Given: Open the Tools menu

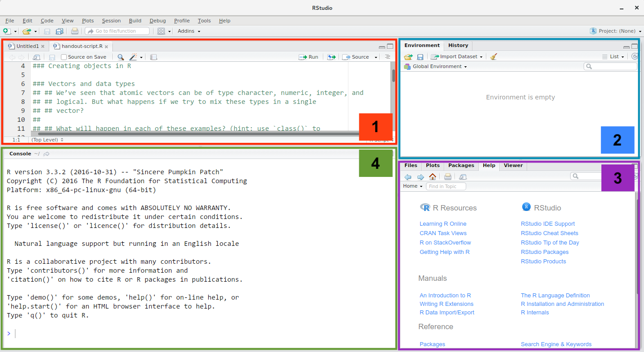Looking at the screenshot, I should tap(204, 21).
